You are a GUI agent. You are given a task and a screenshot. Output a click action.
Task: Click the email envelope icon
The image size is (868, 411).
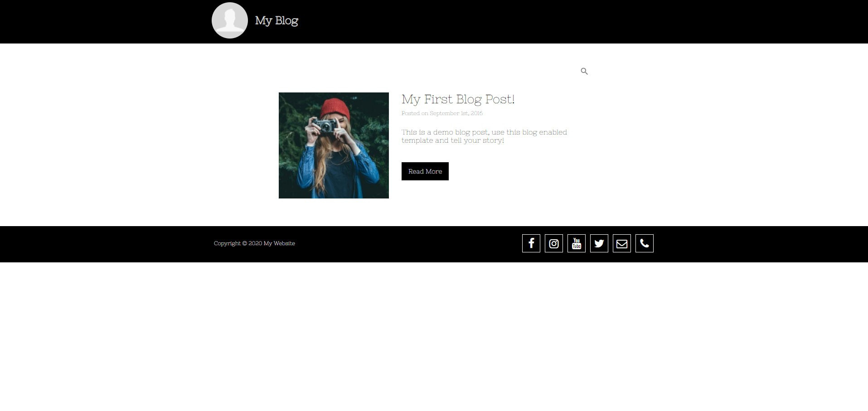621,243
